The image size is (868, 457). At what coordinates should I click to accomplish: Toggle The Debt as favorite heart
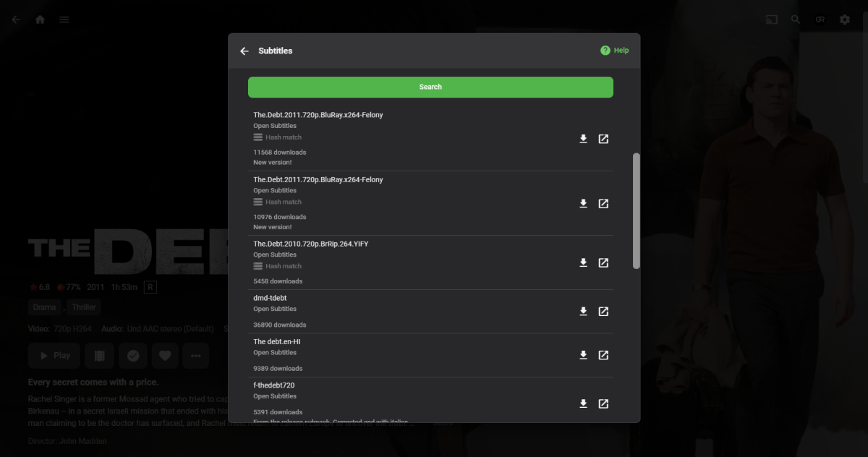[x=163, y=355]
